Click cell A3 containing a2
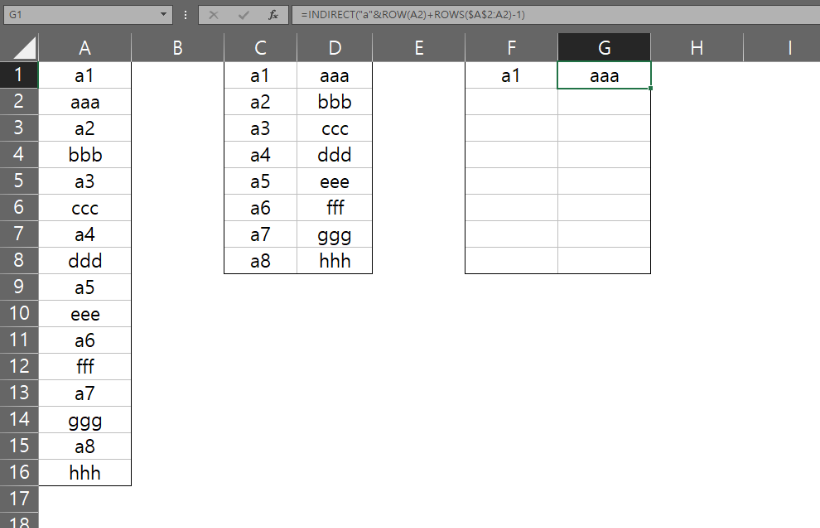The image size is (820, 528). tap(85, 128)
